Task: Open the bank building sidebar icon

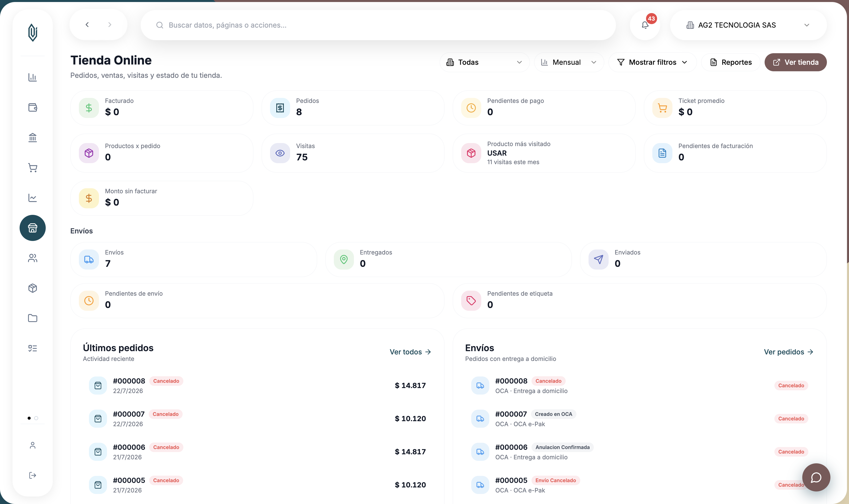Action: coord(33,138)
